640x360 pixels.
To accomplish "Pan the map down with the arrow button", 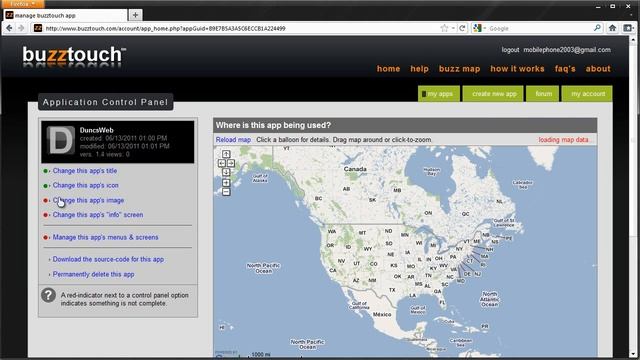I will tap(226, 173).
